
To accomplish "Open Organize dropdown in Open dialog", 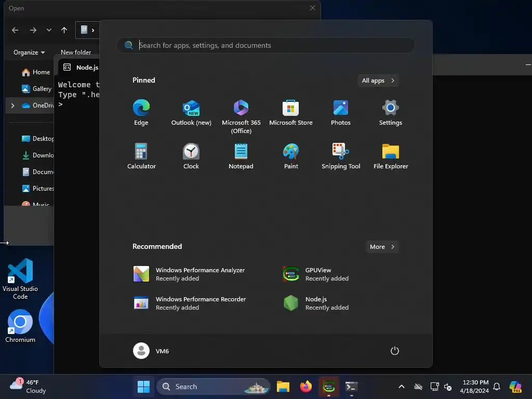I will [29, 52].
